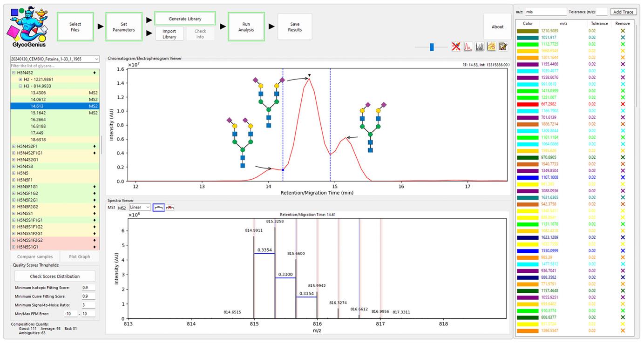Focus Minimum Signal-to-Noise Ratio field
This screenshot has width=644, height=344.
point(88,305)
